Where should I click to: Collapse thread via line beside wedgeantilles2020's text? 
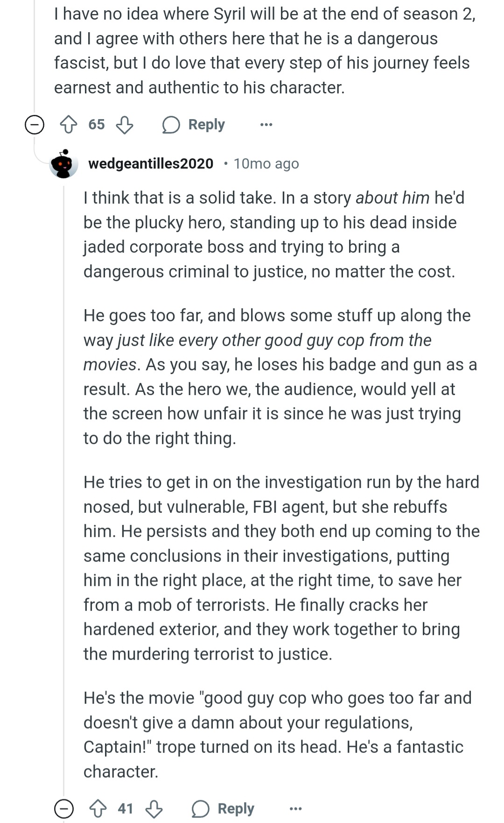[x=64, y=467]
